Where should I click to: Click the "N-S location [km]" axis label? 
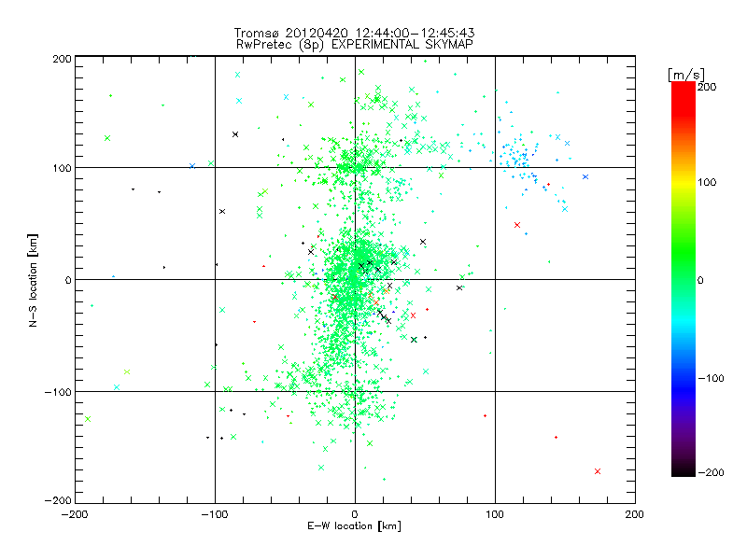[x=33, y=280]
